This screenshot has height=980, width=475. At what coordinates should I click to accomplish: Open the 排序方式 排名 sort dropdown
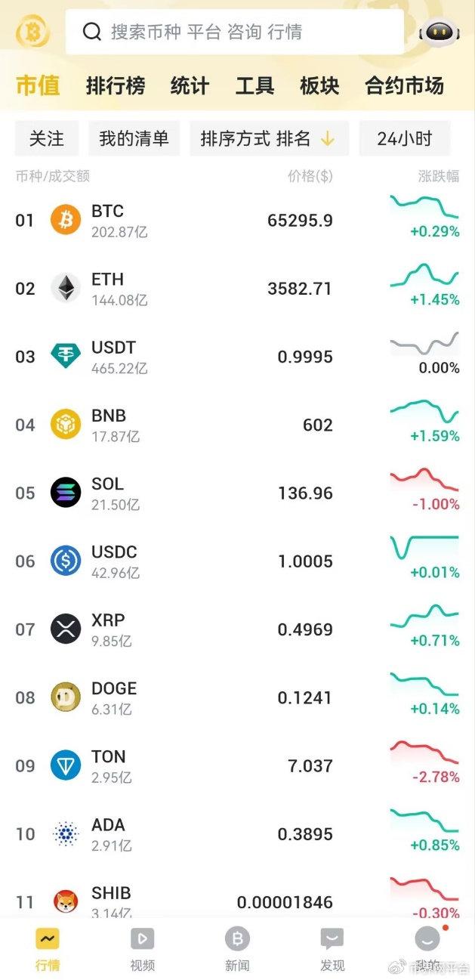(268, 139)
